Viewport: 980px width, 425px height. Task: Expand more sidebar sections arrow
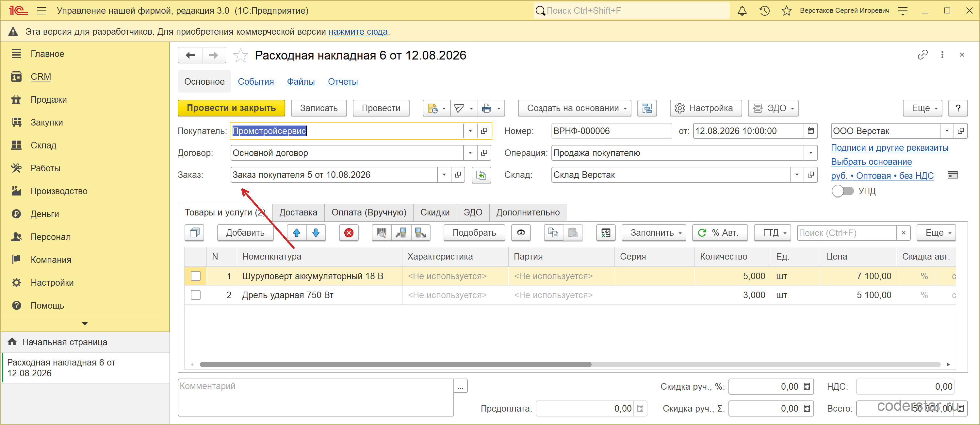click(85, 324)
